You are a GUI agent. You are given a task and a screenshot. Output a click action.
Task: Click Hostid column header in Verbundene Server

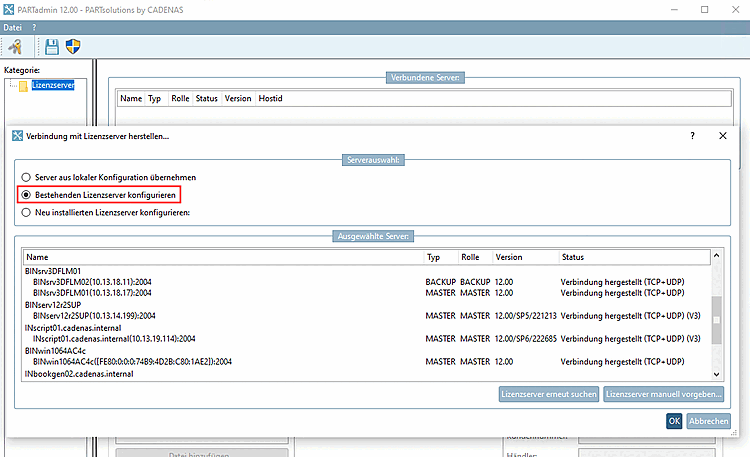tap(270, 98)
